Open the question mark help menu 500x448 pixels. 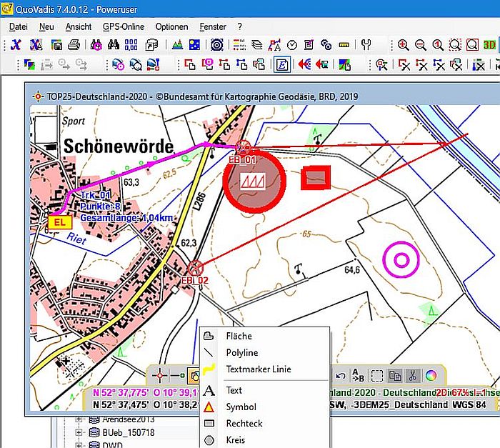[240, 27]
